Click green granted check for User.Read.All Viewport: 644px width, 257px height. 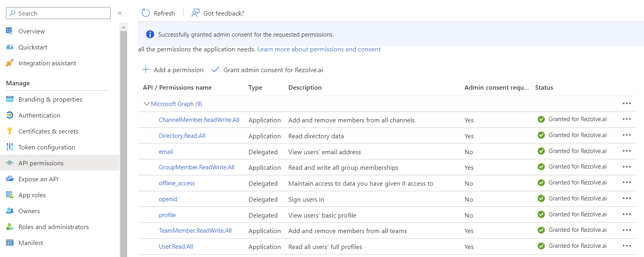pyautogui.click(x=541, y=246)
